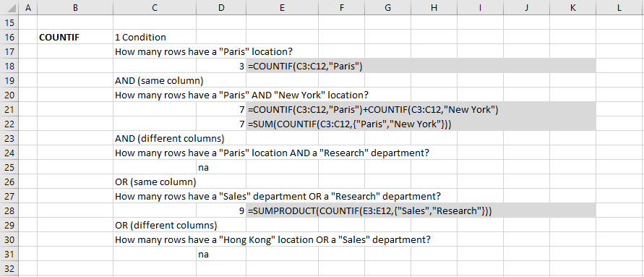Click the column L header
This screenshot has height=277, width=644.
point(619,7)
